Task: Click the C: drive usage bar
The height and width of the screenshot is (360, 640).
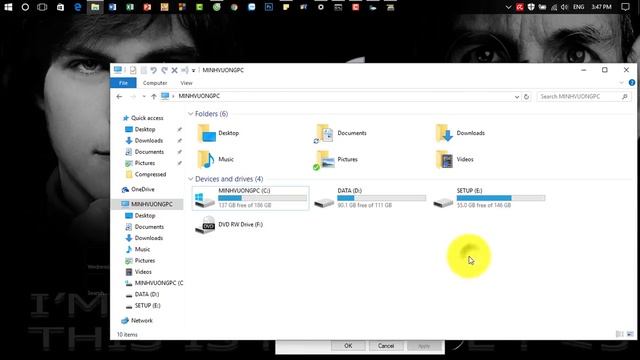Action: point(262,198)
